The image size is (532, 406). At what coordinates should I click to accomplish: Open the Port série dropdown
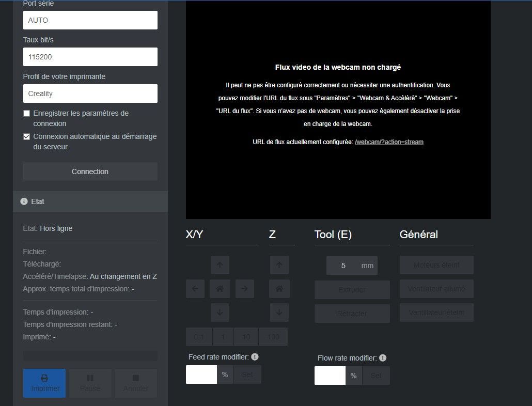pyautogui.click(x=90, y=20)
